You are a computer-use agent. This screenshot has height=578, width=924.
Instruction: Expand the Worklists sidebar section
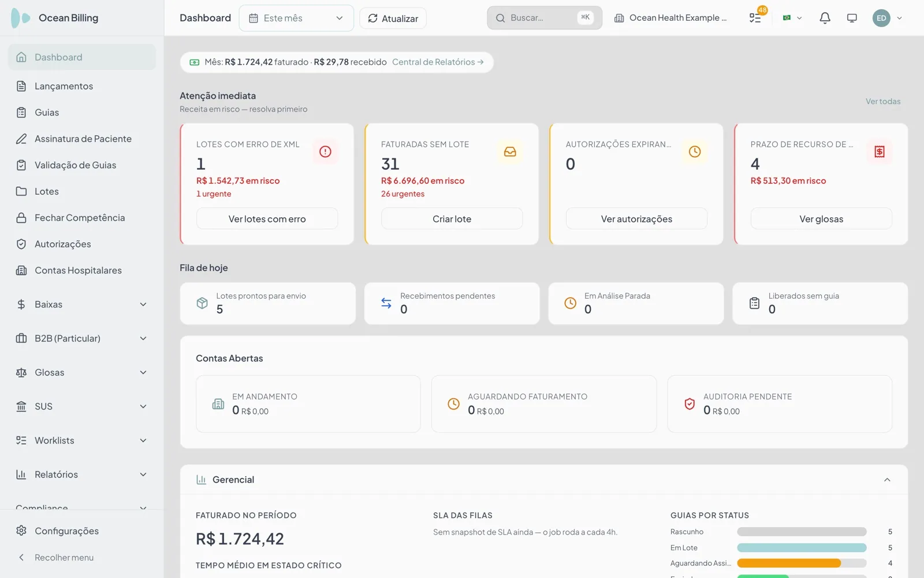[x=81, y=440]
